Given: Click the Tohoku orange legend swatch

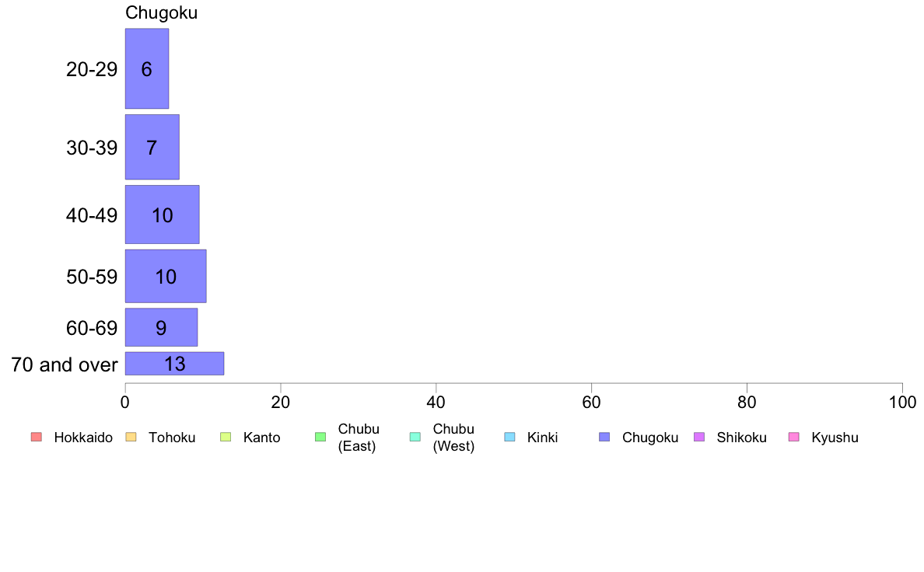Looking at the screenshot, I should [131, 437].
